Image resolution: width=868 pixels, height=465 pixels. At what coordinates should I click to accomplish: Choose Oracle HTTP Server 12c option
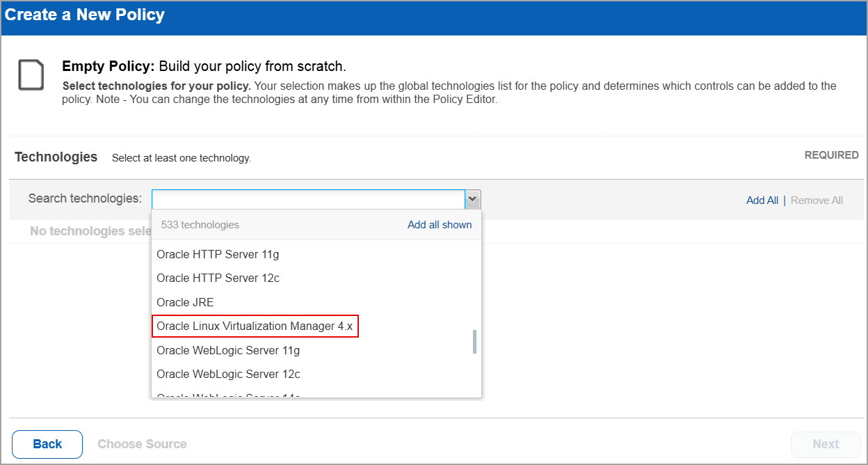218,278
